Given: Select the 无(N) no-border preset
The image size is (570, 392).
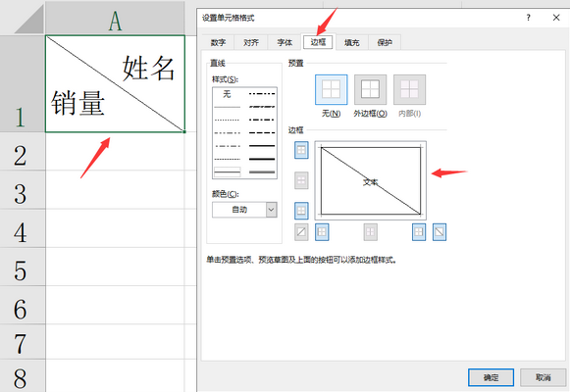Looking at the screenshot, I should pos(332,89).
